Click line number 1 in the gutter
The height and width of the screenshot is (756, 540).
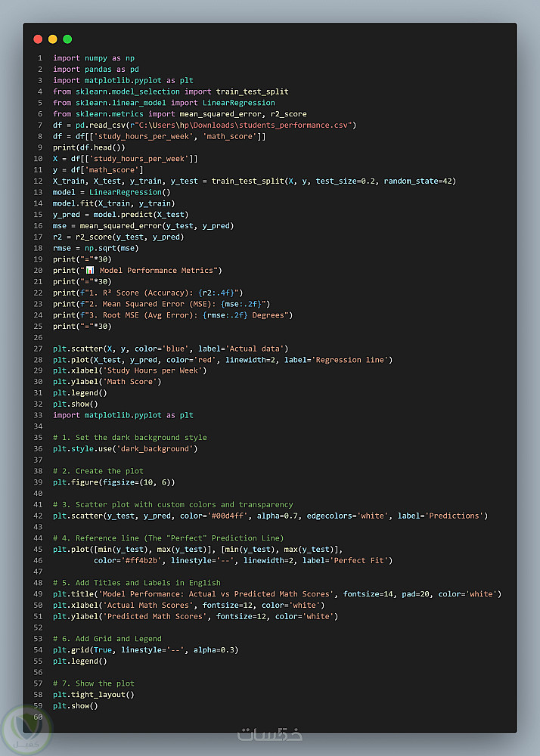click(x=39, y=58)
